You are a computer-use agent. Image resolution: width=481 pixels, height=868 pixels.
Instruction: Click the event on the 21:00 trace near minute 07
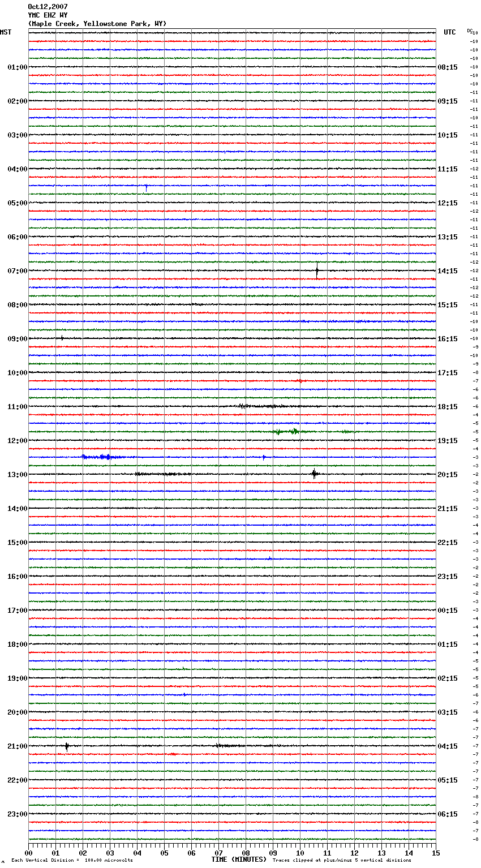pyautogui.click(x=229, y=746)
